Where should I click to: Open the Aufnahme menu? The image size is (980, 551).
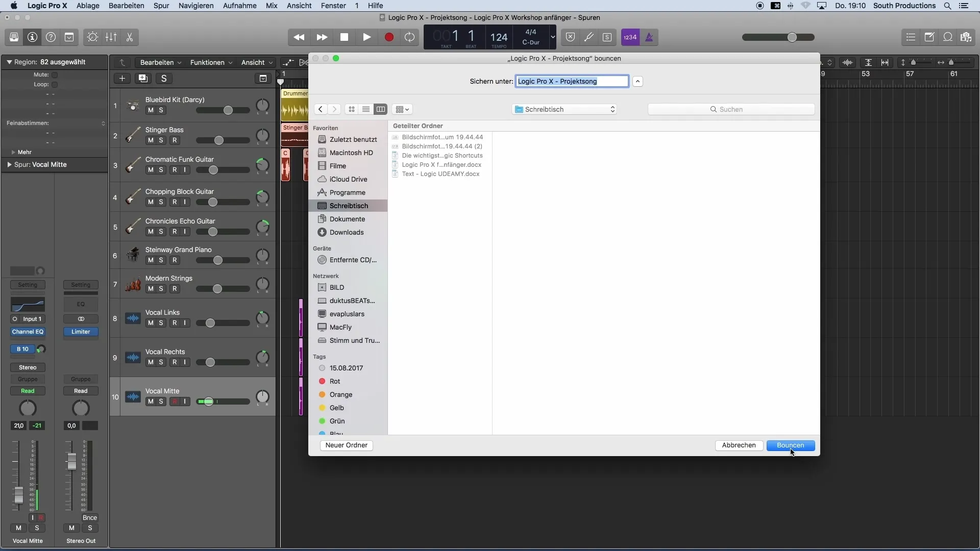(x=239, y=6)
